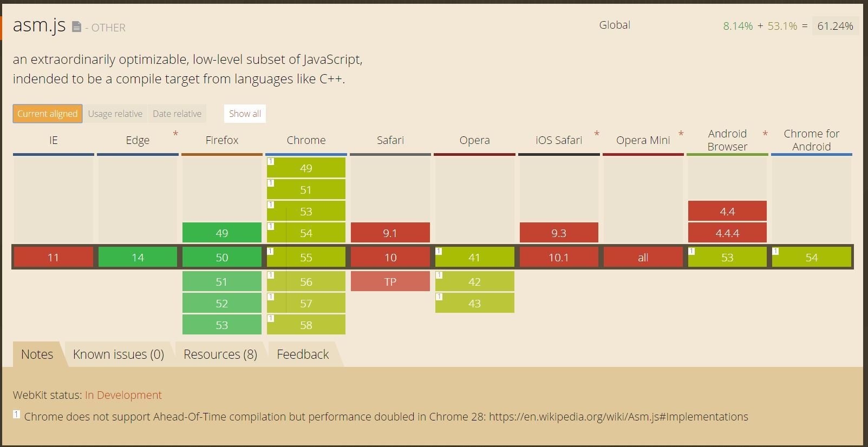The width and height of the screenshot is (868, 447).
Task: Expand all browser versions with Show all
Action: [244, 114]
